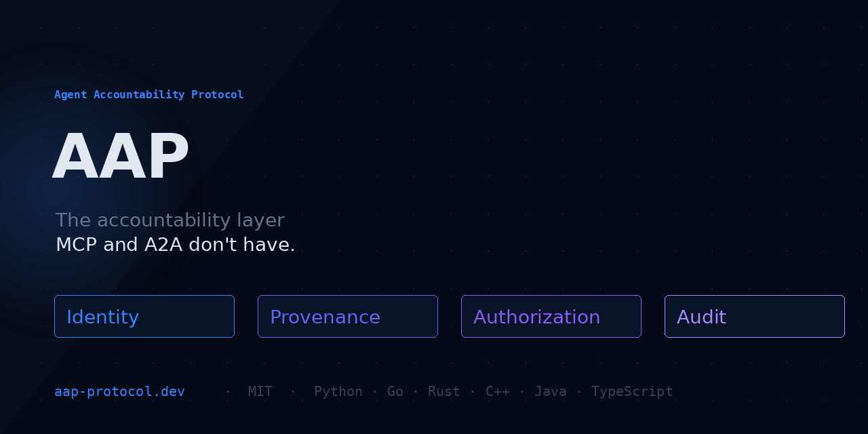Image resolution: width=868 pixels, height=434 pixels.
Task: Click the word "MCP" in the tagline
Action: pyautogui.click(x=76, y=245)
